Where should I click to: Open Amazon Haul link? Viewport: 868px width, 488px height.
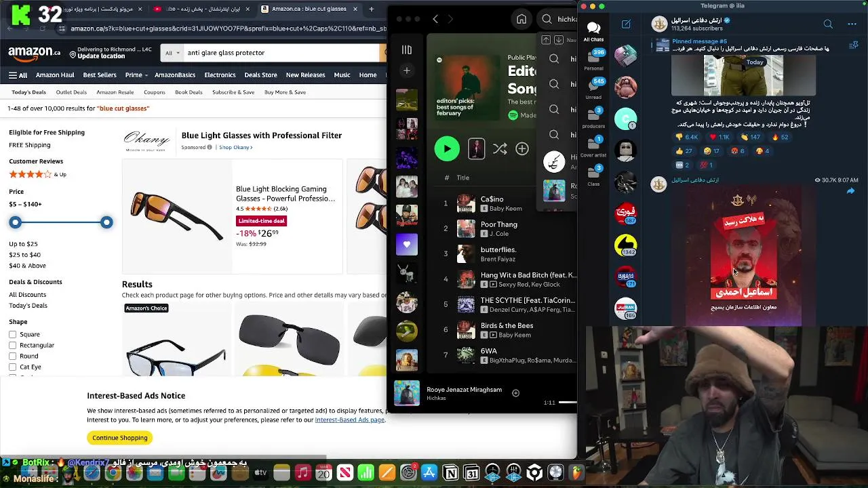[x=55, y=75]
